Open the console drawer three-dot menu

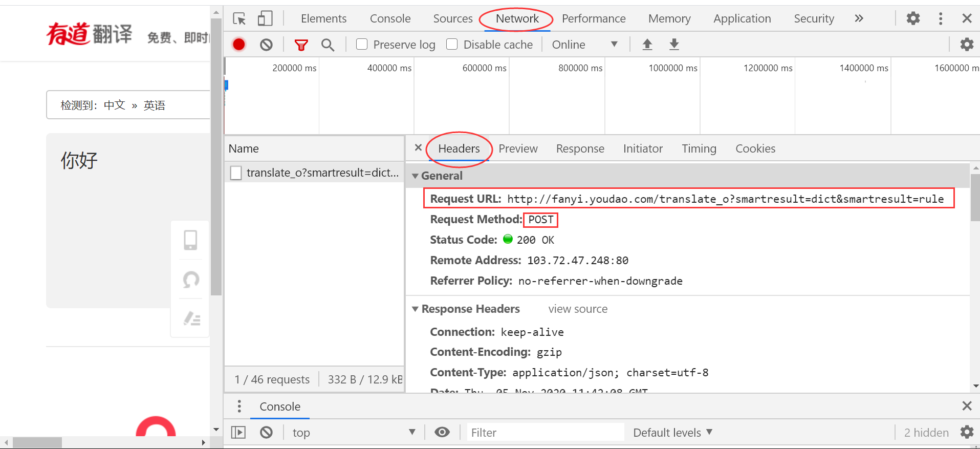tap(239, 407)
